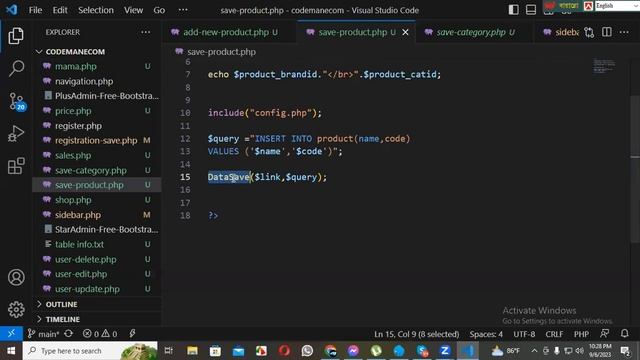Open user-update.php in the explorer
The height and width of the screenshot is (360, 640).
87,289
